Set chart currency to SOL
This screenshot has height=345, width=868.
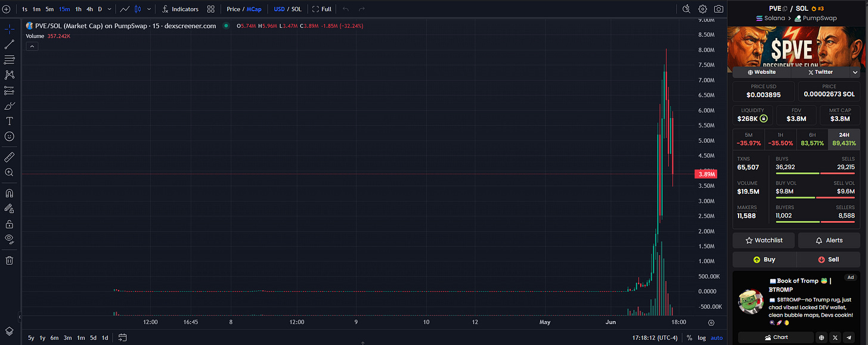point(296,9)
